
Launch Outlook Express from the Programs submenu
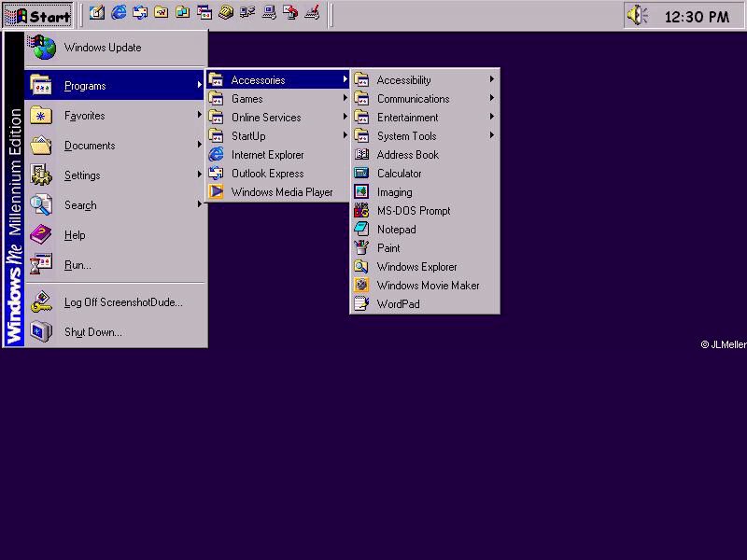[x=277, y=174]
